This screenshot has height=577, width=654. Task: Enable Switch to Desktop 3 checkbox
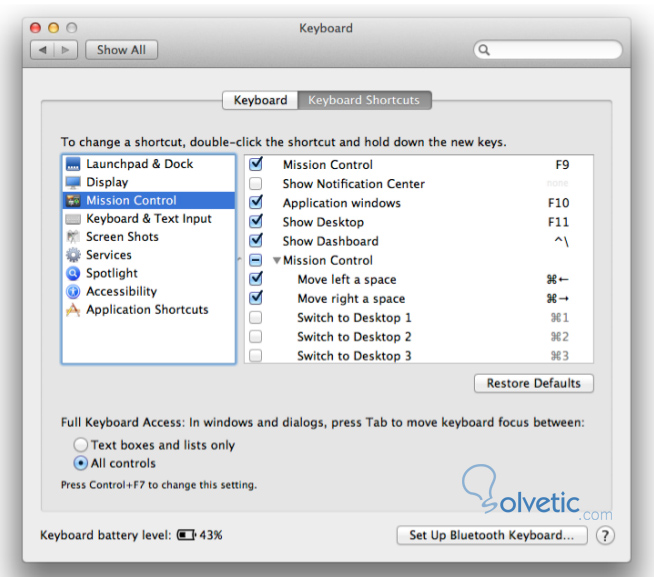256,355
